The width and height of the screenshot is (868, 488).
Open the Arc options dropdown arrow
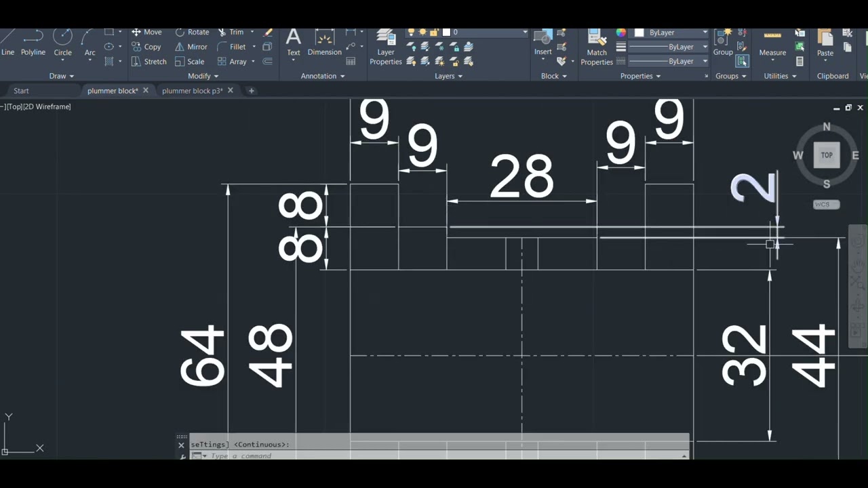pos(90,60)
